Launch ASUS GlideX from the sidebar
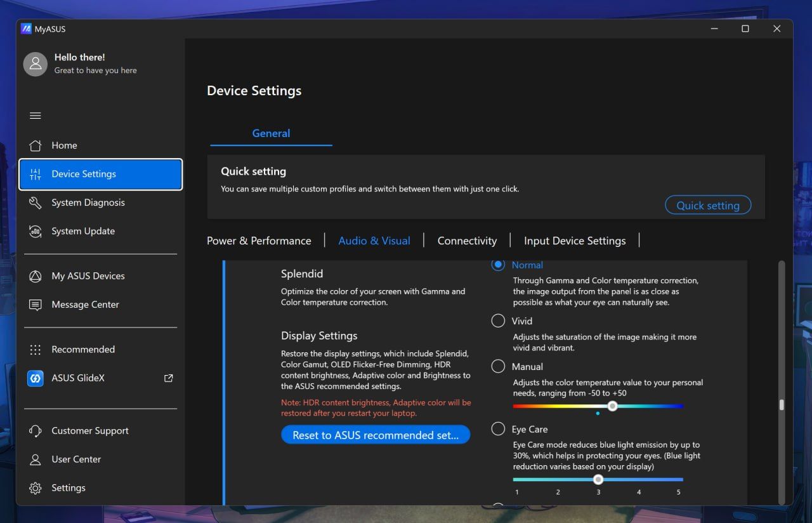 coord(101,378)
